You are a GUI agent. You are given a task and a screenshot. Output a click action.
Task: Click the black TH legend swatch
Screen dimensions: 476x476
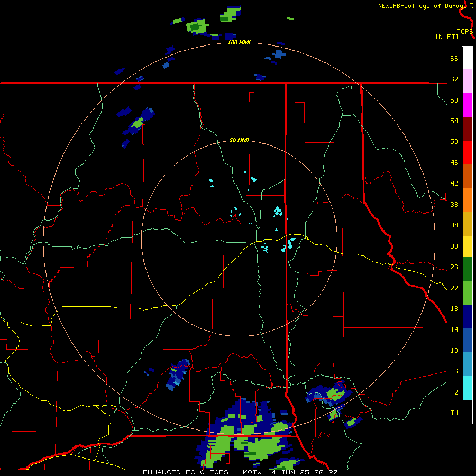click(x=467, y=411)
